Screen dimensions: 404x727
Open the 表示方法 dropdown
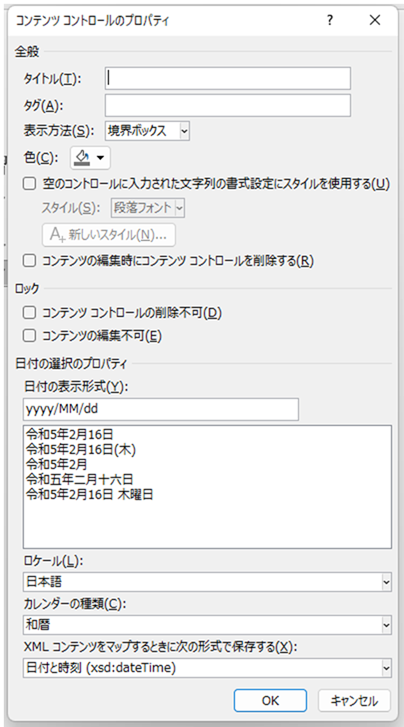[147, 131]
